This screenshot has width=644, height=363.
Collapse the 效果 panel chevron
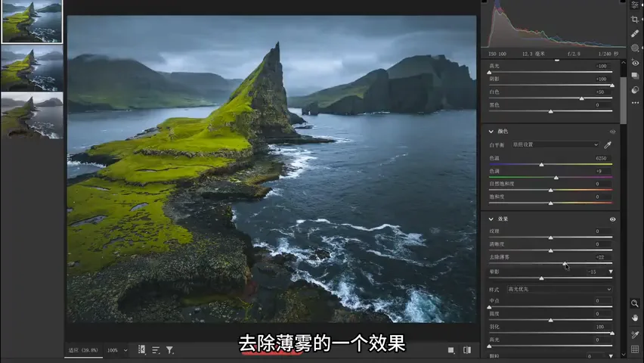491,219
